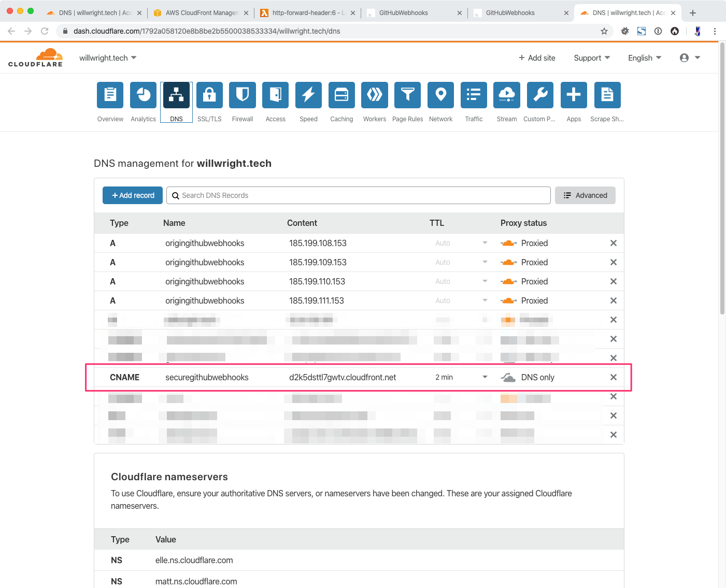Switch to the second GitHubWebhooks tab
The height and width of the screenshot is (588, 726).
coord(521,13)
